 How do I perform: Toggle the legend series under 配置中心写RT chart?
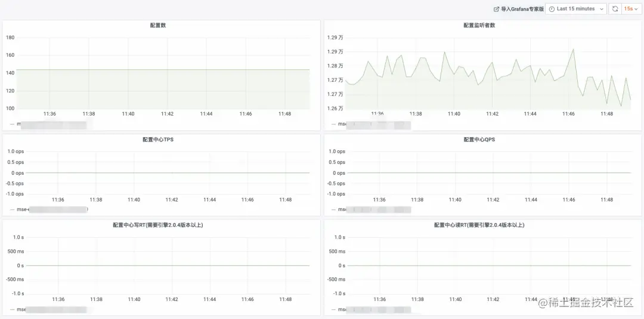tap(48, 309)
